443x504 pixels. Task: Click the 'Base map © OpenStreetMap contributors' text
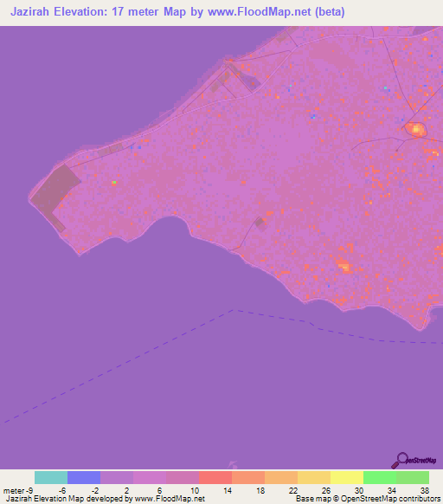(368, 499)
